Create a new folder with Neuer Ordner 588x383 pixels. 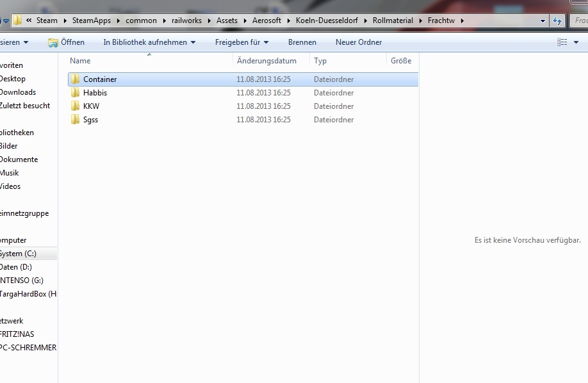(x=359, y=42)
